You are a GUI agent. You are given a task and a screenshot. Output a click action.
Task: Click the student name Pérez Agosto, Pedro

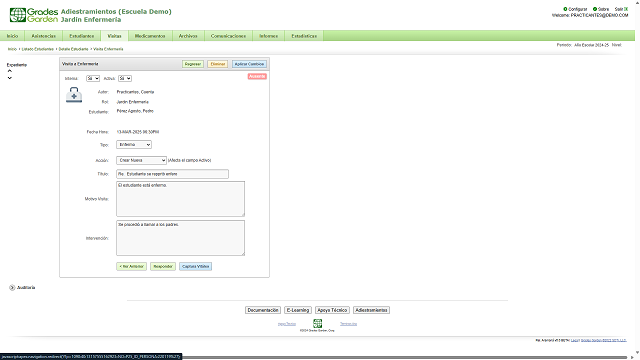point(135,111)
